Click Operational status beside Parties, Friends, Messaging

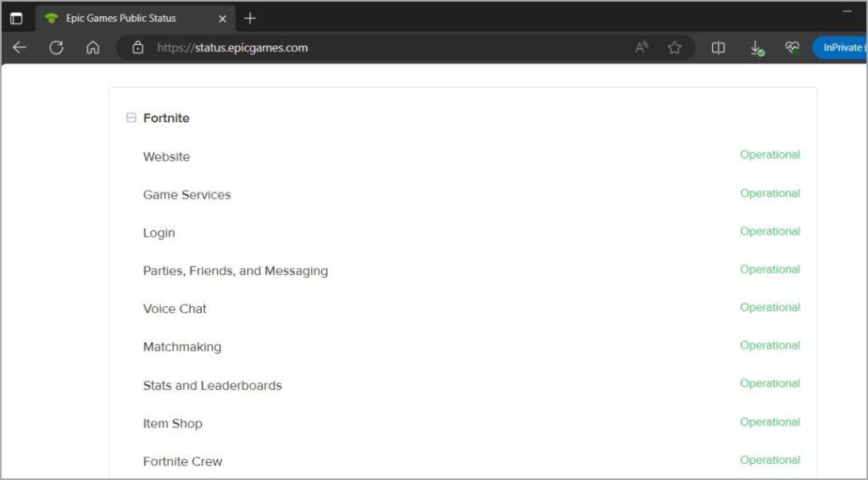(770, 270)
